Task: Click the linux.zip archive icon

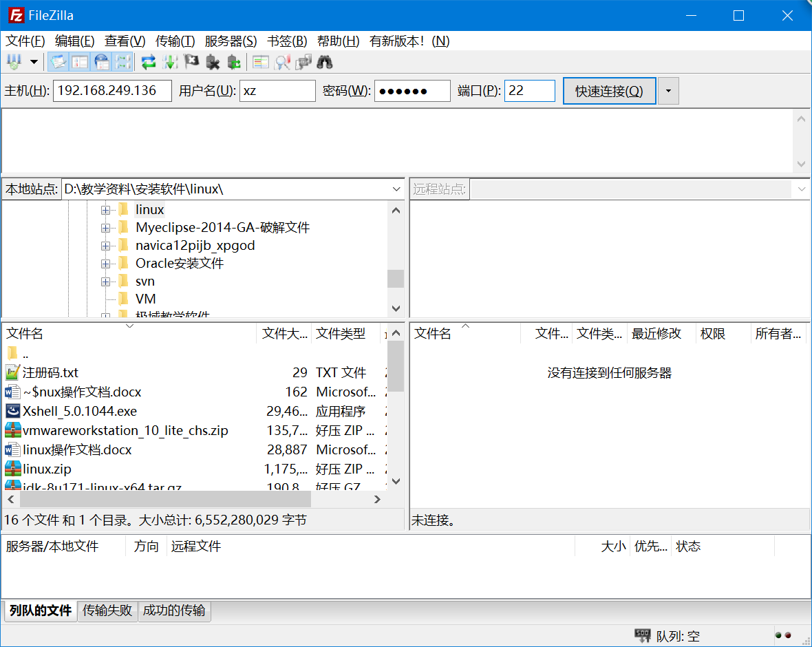Action: click(x=12, y=469)
